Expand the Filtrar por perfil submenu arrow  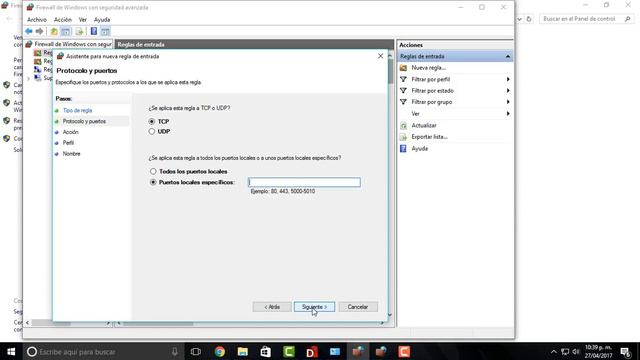(508, 79)
